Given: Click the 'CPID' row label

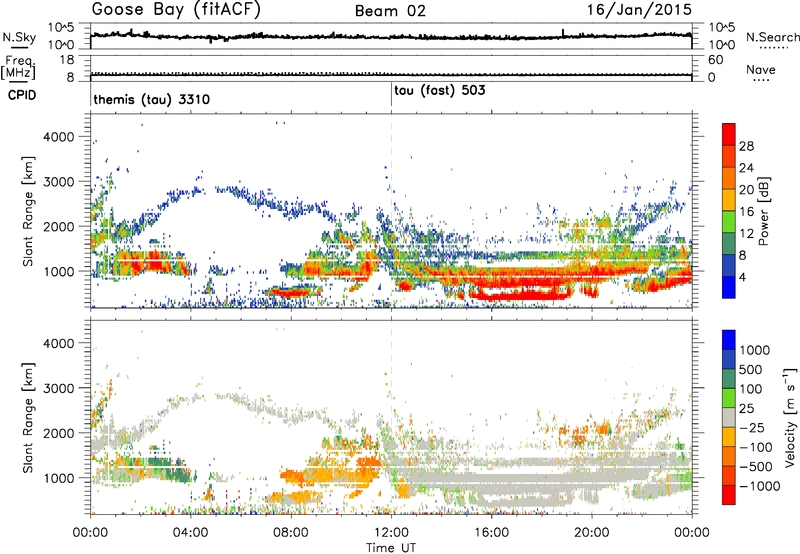Looking at the screenshot, I should pos(22,95).
